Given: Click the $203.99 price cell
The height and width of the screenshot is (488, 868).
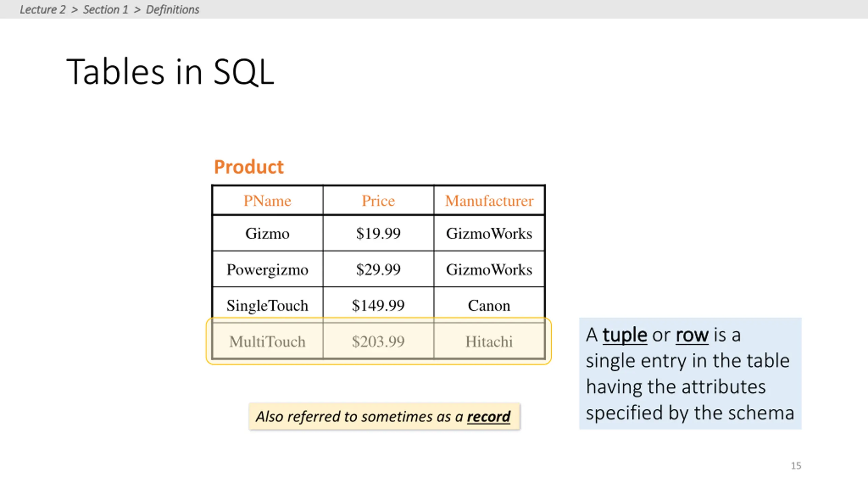Looking at the screenshot, I should (x=378, y=341).
